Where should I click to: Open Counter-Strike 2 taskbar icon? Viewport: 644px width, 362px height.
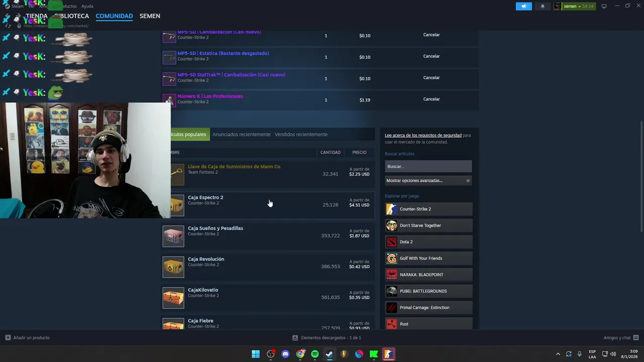click(x=388, y=354)
